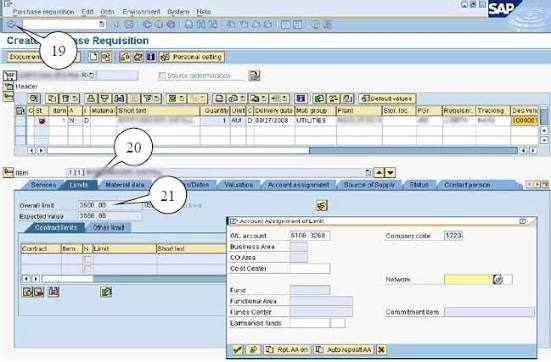Open the Help menu
This screenshot has height=362, width=551.
[203, 12]
